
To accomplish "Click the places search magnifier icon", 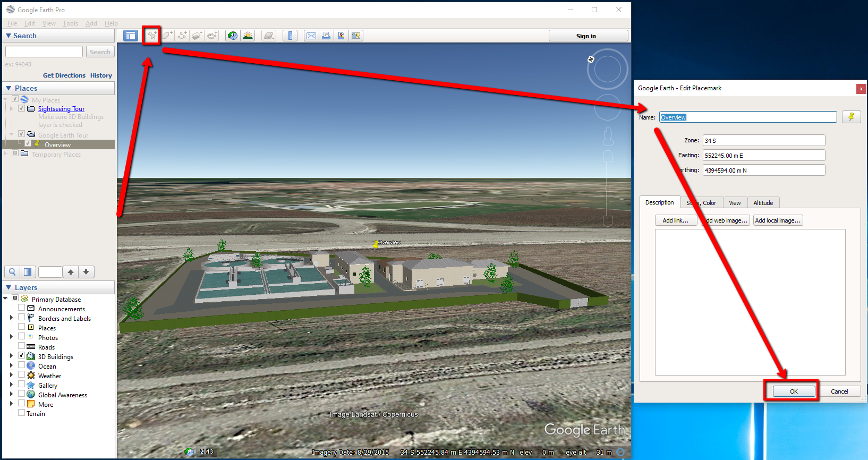I will 12,272.
